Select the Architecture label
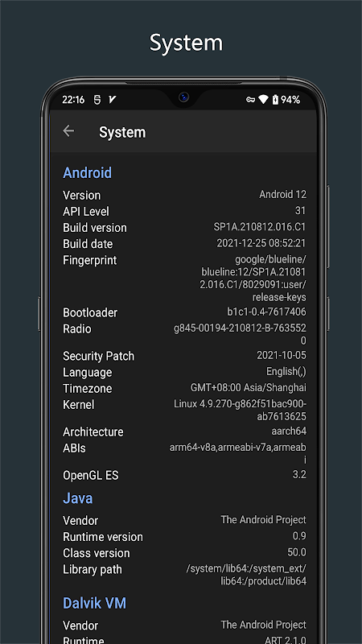Viewport: 362px width, 644px height. click(93, 432)
